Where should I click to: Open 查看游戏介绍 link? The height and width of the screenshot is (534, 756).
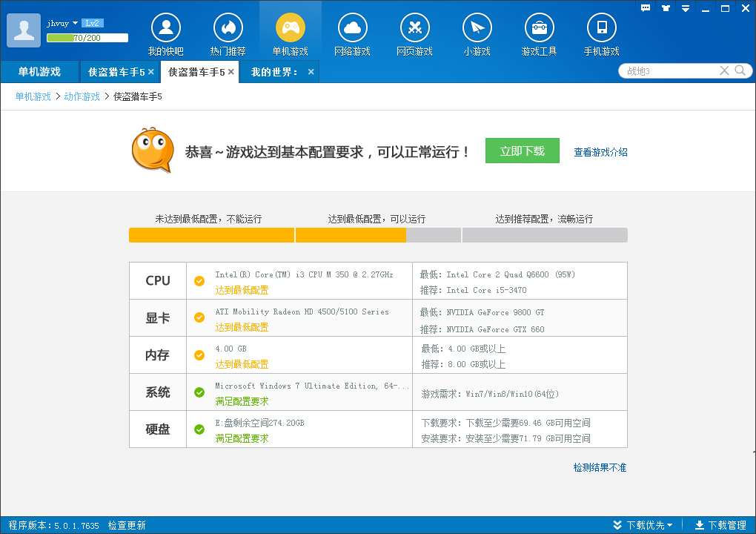click(600, 153)
